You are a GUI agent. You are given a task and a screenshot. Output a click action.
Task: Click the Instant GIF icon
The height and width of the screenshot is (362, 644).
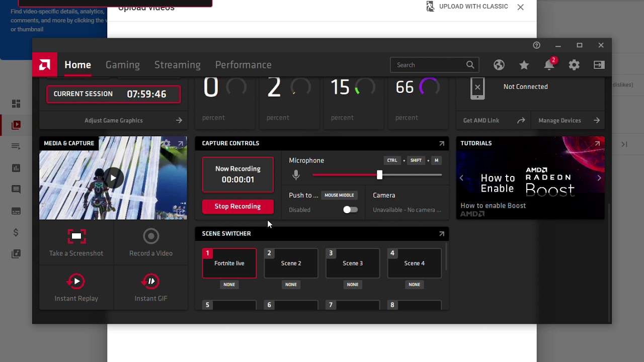[x=151, y=282]
